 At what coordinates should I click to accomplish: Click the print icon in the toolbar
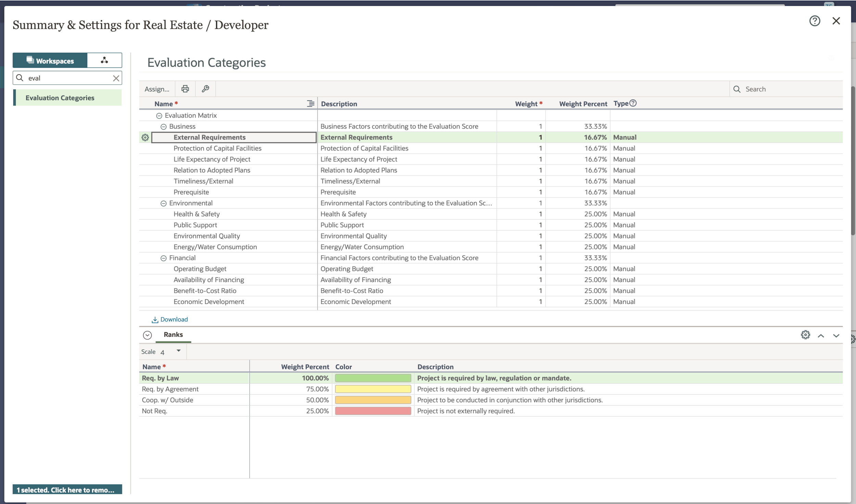[x=185, y=89]
